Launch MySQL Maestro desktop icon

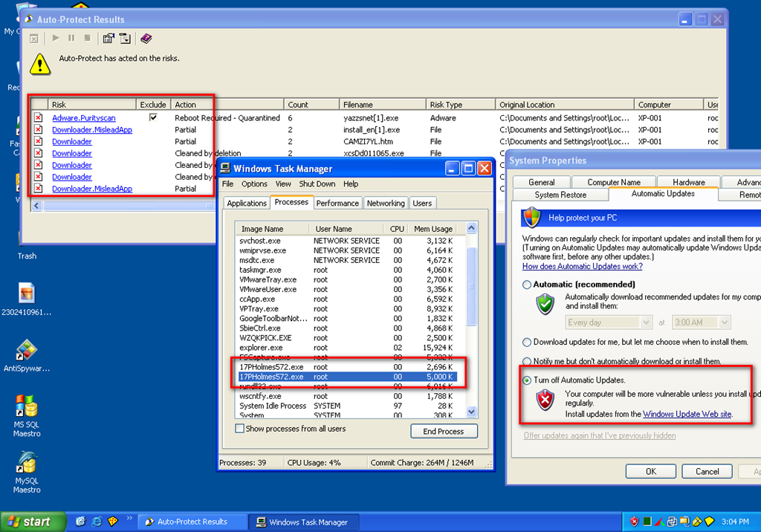(27, 462)
